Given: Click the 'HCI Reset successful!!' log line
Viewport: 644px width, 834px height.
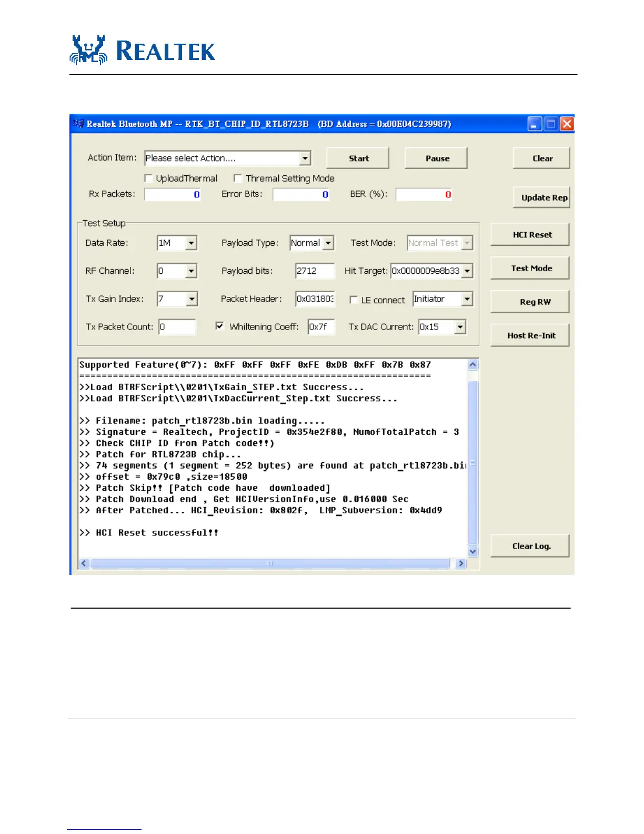Looking at the screenshot, I should (148, 533).
